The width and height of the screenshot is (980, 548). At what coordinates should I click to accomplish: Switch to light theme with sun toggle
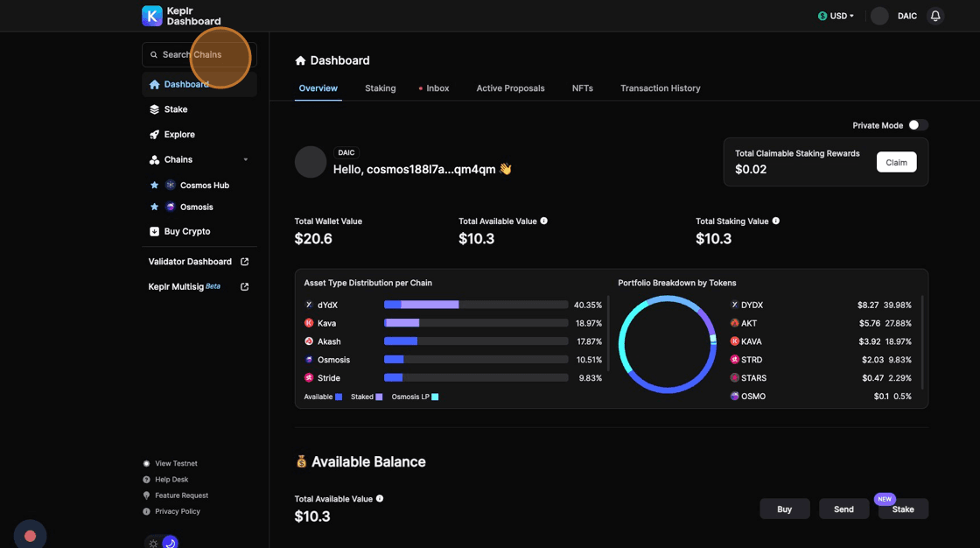154,543
